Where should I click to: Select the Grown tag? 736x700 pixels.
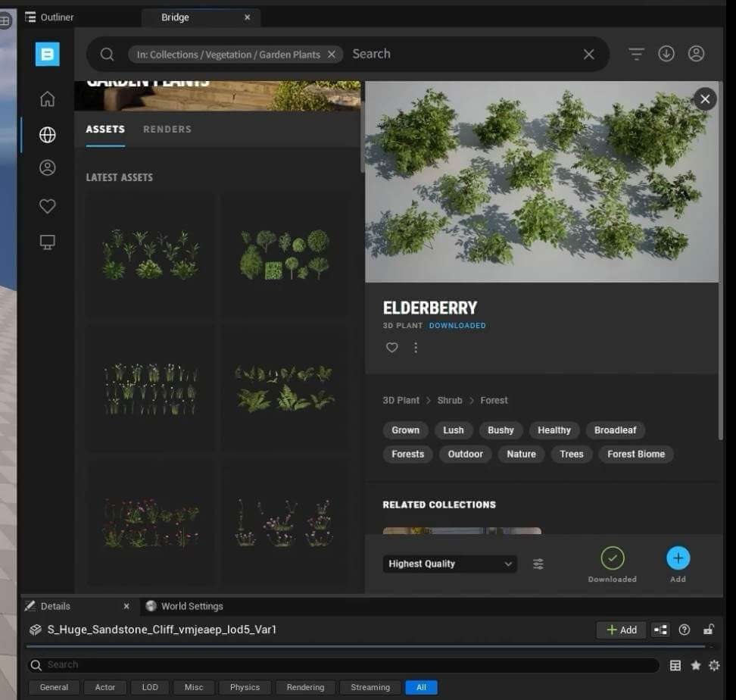tap(406, 430)
